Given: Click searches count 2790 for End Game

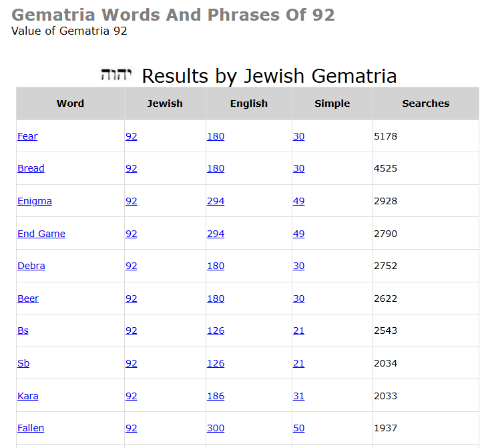Looking at the screenshot, I should (386, 234).
